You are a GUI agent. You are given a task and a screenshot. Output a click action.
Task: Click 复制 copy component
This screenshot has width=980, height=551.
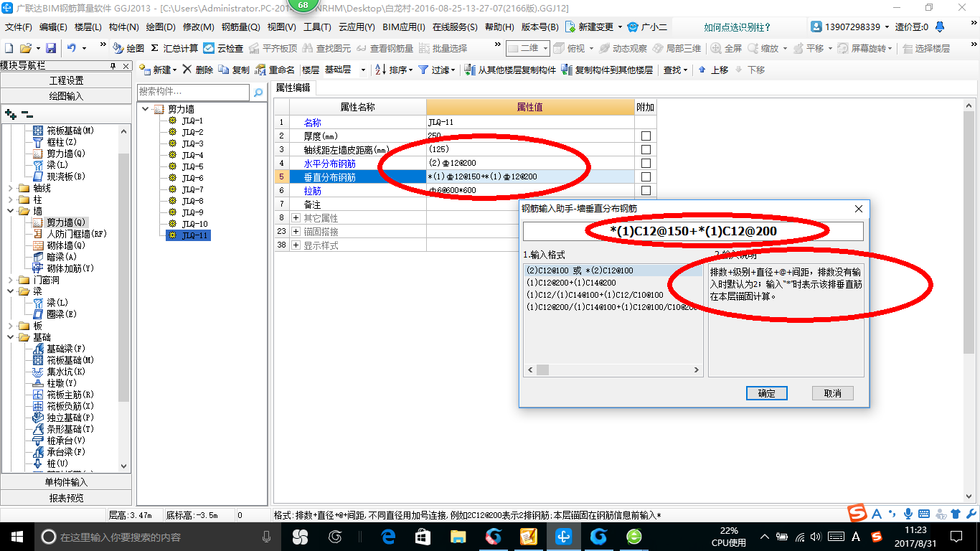pyautogui.click(x=234, y=70)
